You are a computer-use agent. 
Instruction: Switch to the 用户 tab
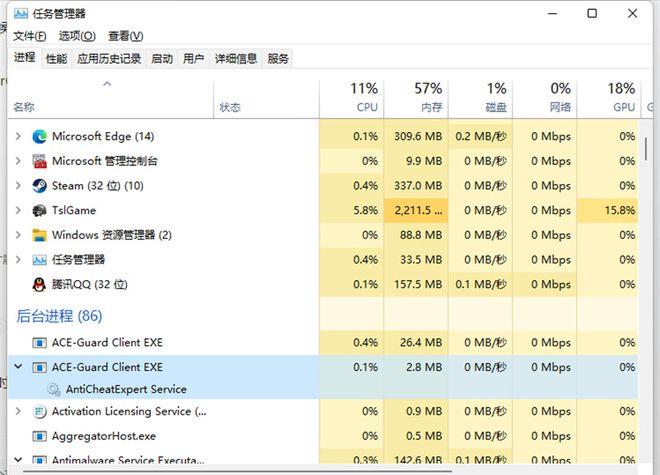[194, 59]
